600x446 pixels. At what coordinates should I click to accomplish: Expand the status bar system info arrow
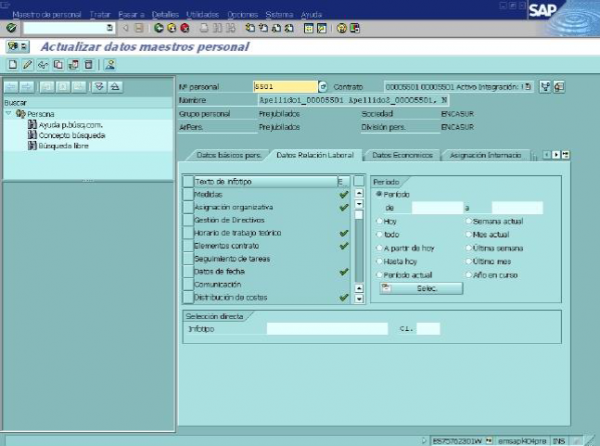point(424,441)
